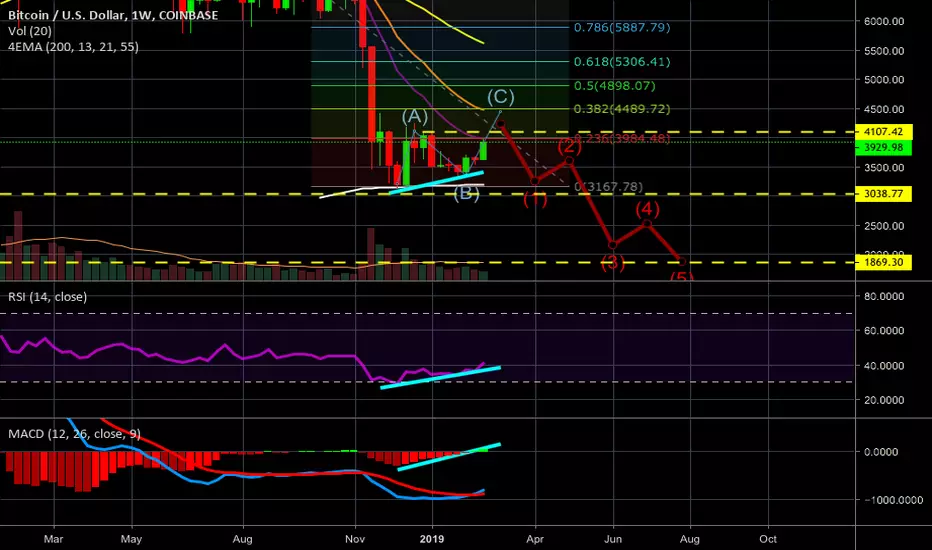The height and width of the screenshot is (550, 932).
Task: Select the 0.5(4898.07) Fibonacci level label
Action: click(615, 86)
